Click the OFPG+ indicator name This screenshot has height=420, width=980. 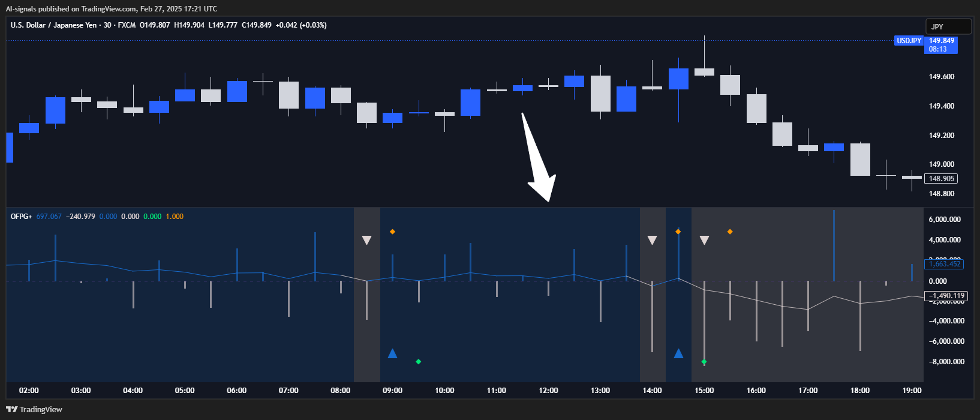click(22, 217)
